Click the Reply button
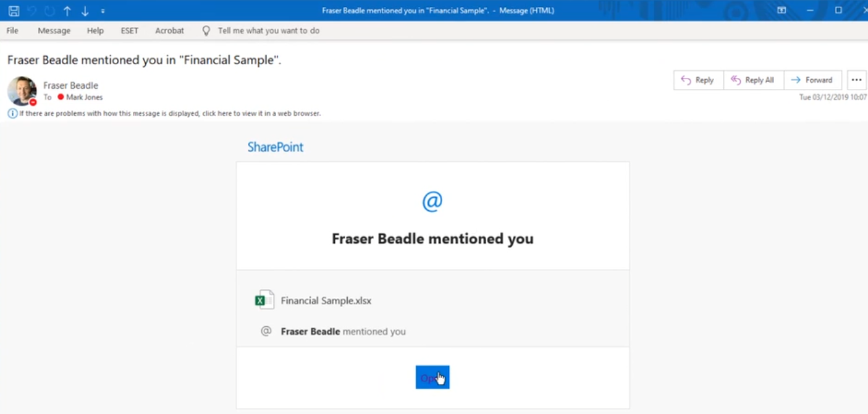Image resolution: width=868 pixels, height=414 pixels. click(698, 80)
